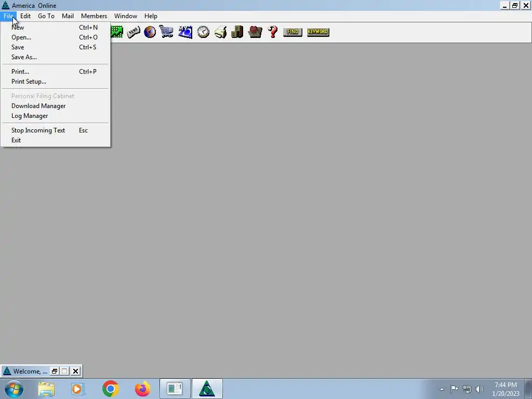
Task: Close the minimized Welcome window
Action: point(76,371)
